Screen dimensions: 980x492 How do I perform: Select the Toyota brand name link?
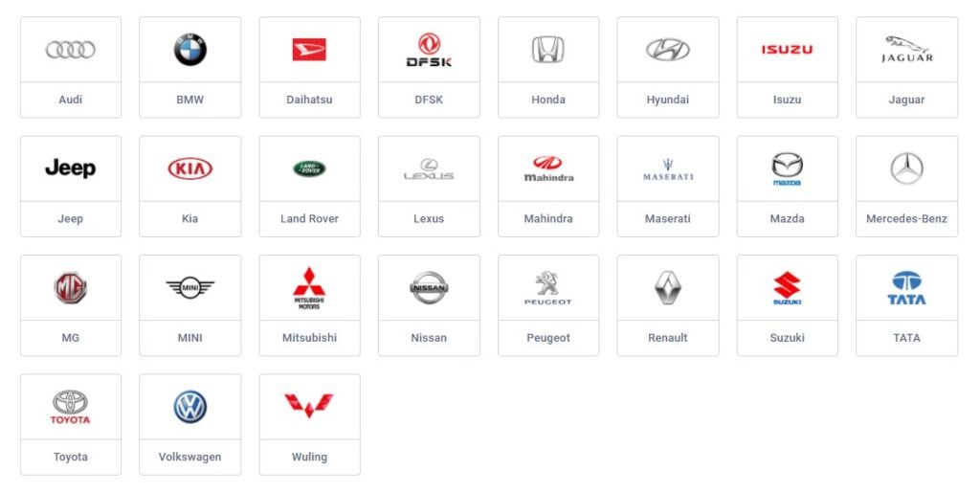[x=71, y=457]
